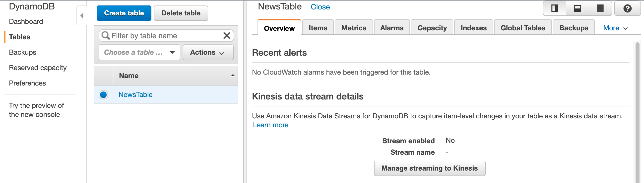This screenshot has width=644, height=183.
Task: Open the Global Tables tab
Action: (523, 28)
